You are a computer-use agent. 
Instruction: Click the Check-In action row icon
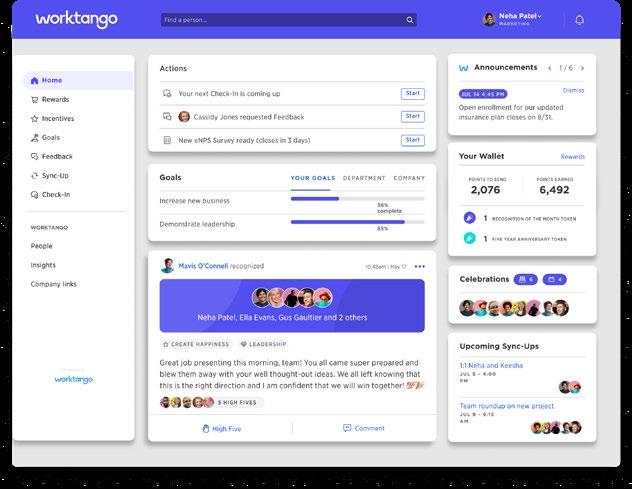point(167,94)
